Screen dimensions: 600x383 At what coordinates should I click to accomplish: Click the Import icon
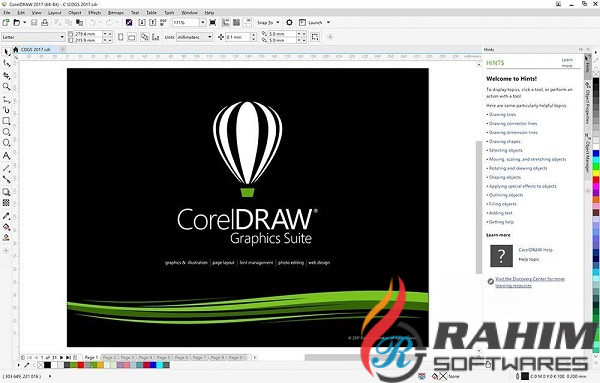coord(142,23)
